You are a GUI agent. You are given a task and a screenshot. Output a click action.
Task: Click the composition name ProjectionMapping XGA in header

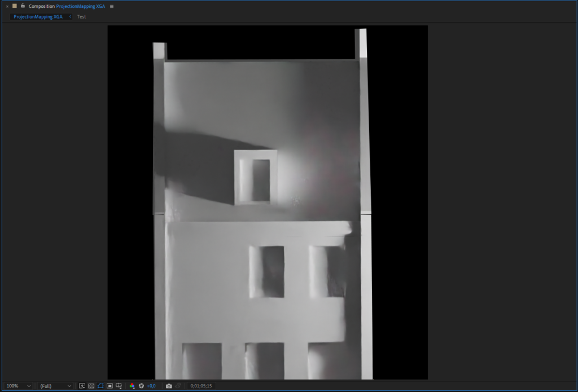click(80, 6)
